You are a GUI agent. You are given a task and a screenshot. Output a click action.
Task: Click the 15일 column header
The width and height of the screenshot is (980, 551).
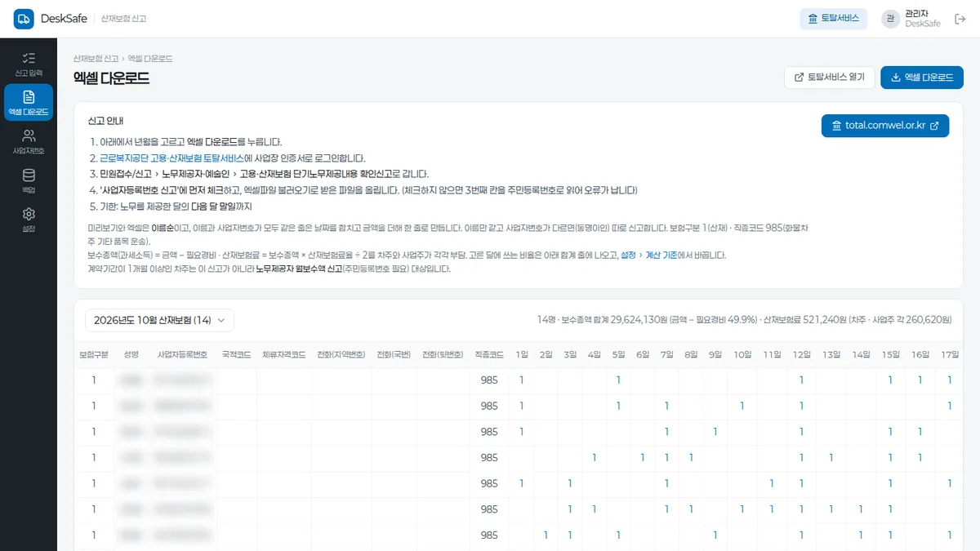pyautogui.click(x=890, y=354)
